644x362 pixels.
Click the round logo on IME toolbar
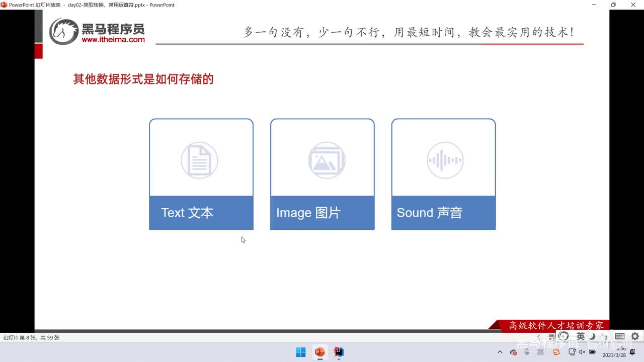tap(563, 336)
